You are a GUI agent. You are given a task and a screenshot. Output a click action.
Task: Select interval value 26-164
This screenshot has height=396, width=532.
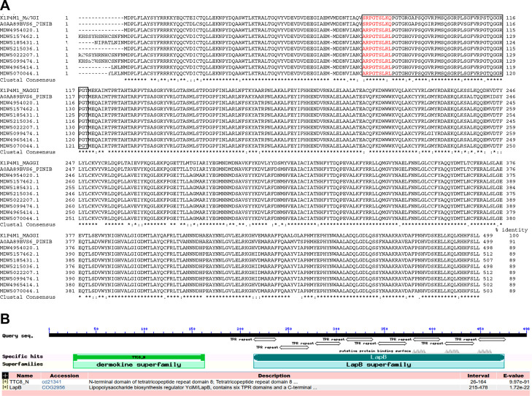pyautogui.click(x=478, y=381)
